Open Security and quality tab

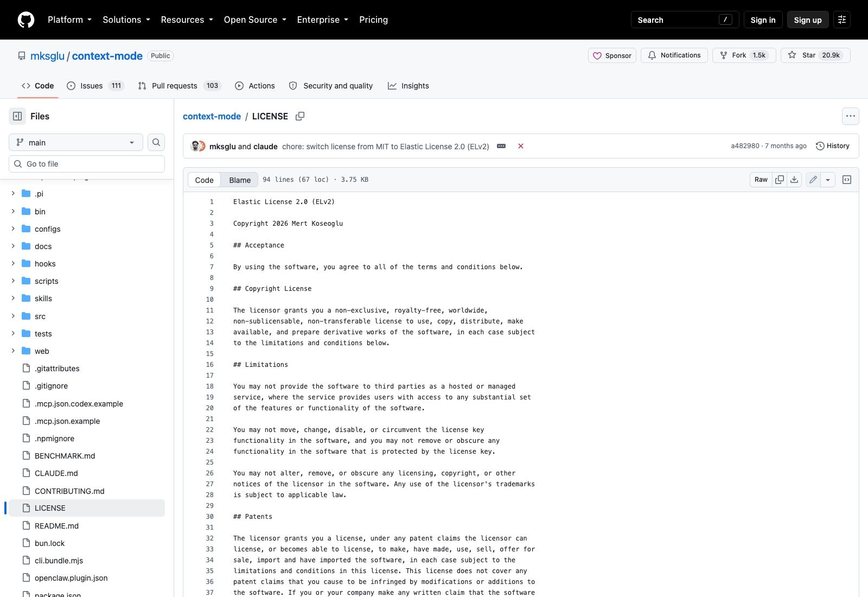(331, 86)
